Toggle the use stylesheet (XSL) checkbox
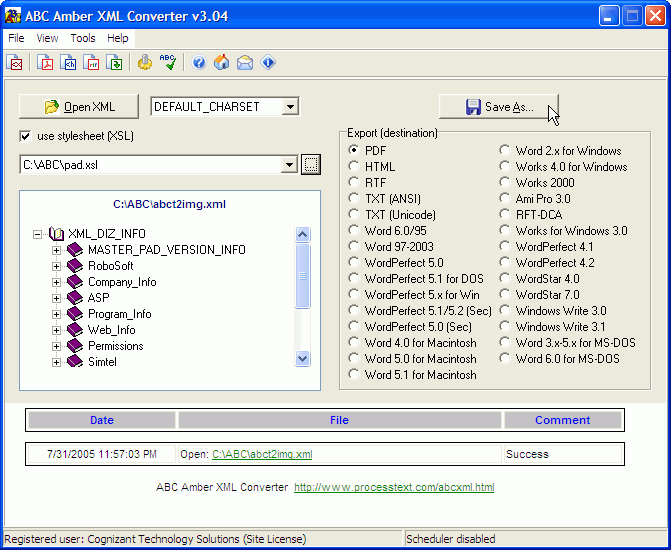Screen dimensions: 671x550 [26, 136]
